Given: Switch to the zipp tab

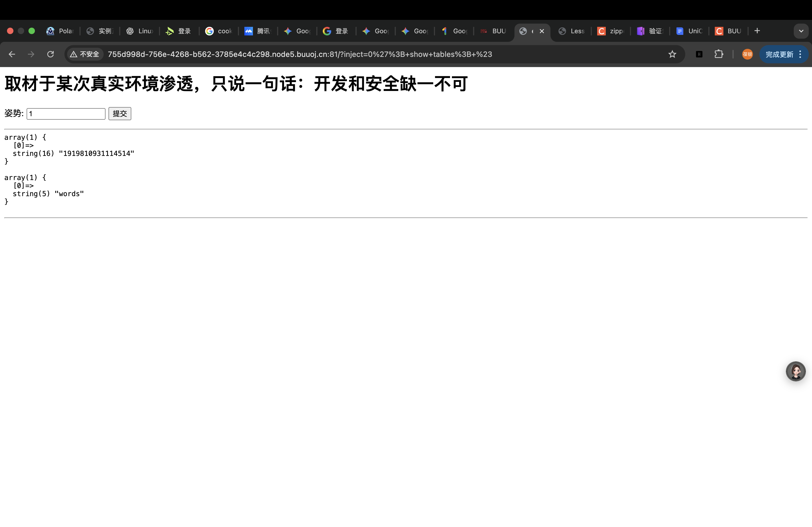Looking at the screenshot, I should click(x=611, y=31).
